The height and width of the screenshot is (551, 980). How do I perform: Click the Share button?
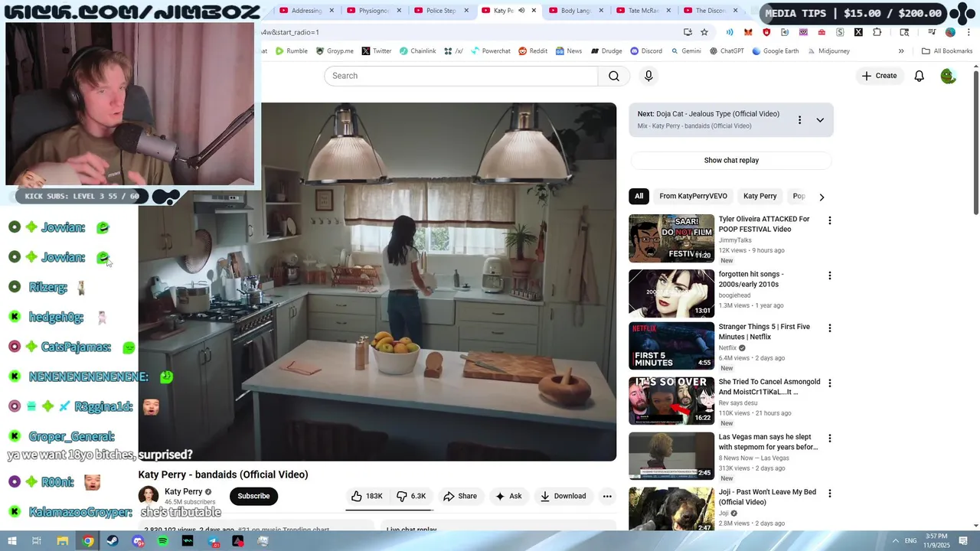[x=460, y=496]
